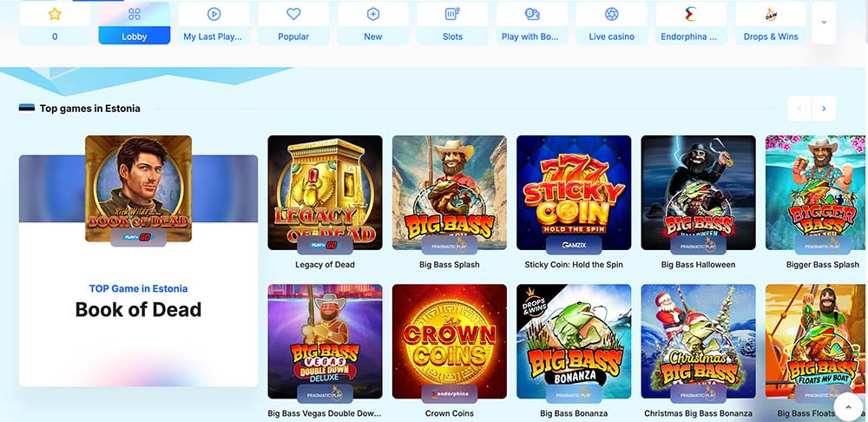Select the Drops & Wins category
The height and width of the screenshot is (422, 868).
tap(771, 23)
